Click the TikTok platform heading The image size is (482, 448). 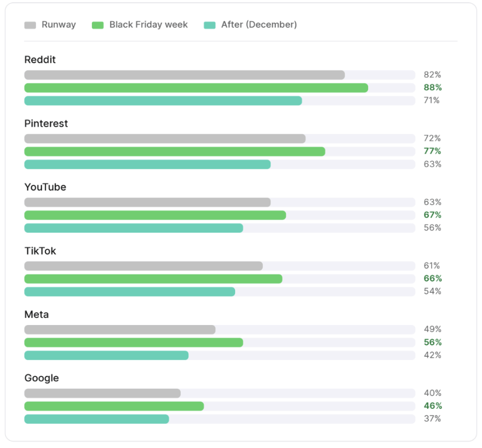[40, 251]
